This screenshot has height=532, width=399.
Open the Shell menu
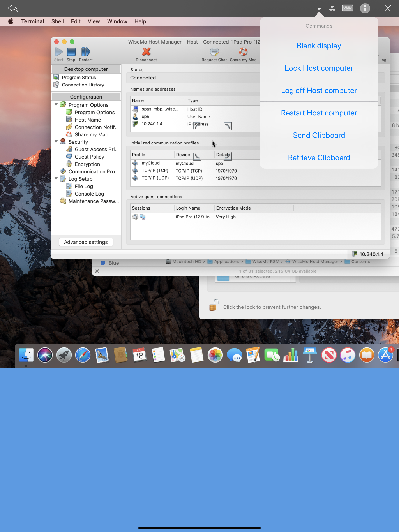click(57, 21)
